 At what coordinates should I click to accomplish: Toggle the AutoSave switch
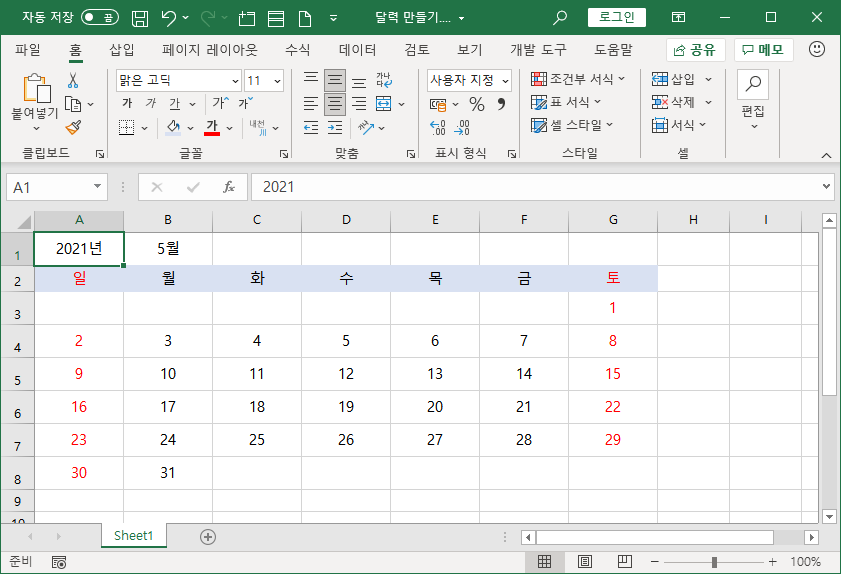point(100,18)
